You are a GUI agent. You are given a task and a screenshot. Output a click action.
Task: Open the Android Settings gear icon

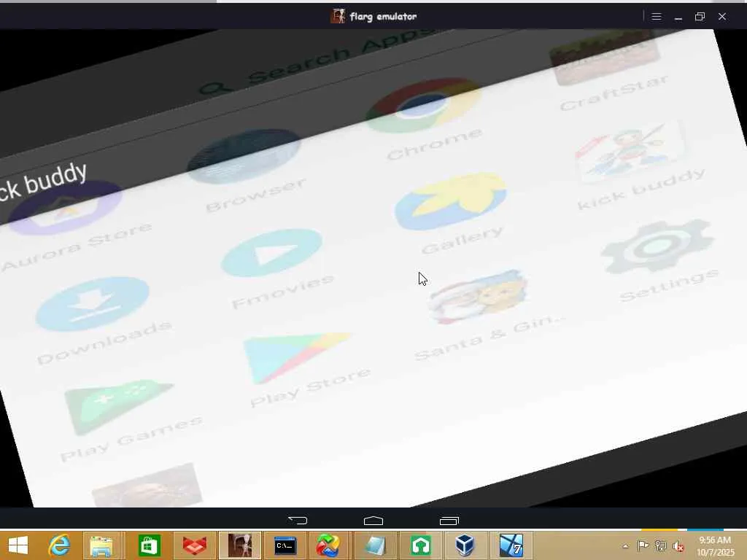[657, 246]
